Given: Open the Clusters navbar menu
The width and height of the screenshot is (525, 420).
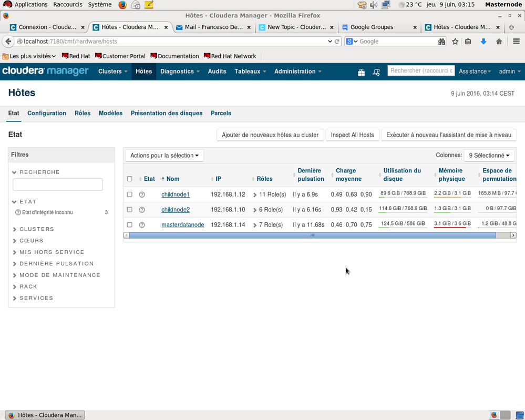Looking at the screenshot, I should (x=113, y=71).
